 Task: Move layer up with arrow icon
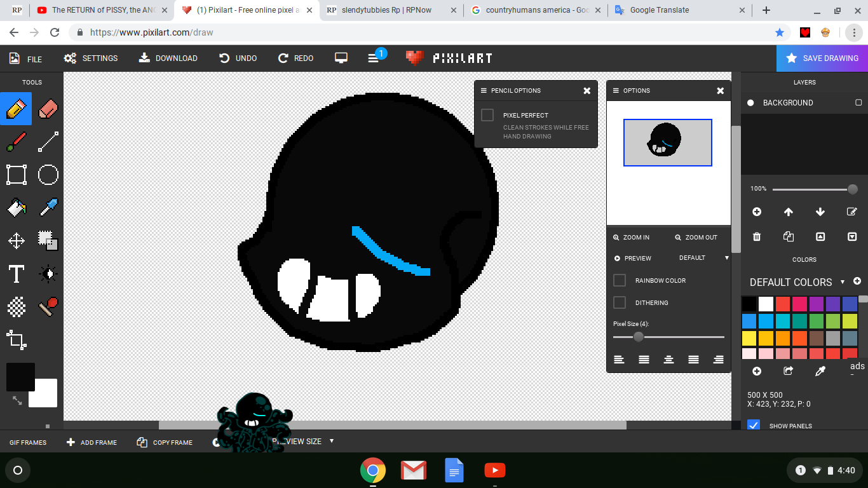click(x=789, y=212)
